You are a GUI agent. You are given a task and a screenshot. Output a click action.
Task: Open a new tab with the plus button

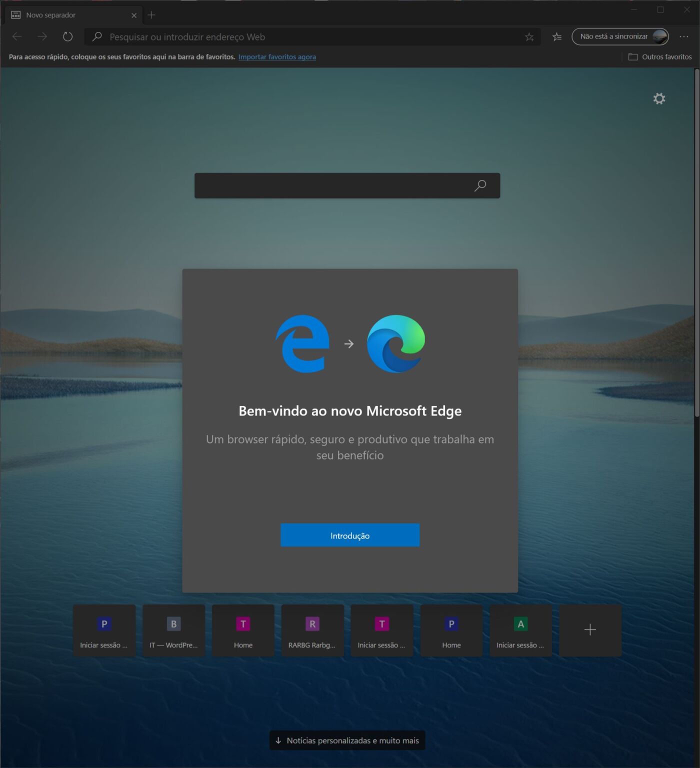151,15
